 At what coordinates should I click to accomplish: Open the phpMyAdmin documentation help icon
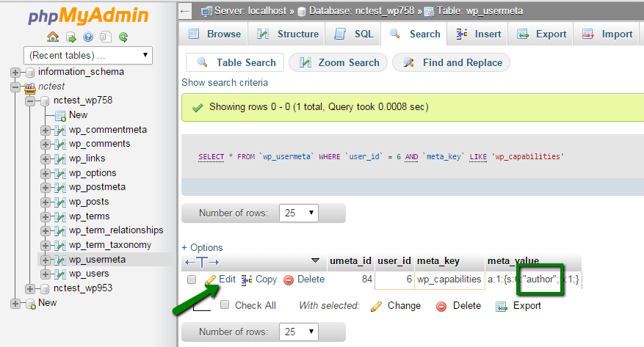[x=88, y=37]
